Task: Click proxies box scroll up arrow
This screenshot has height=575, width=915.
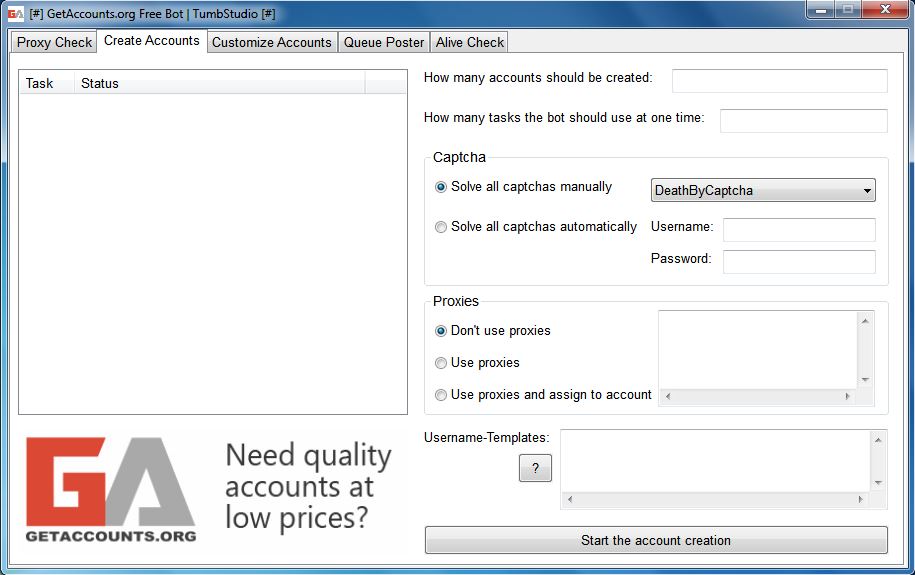Action: pyautogui.click(x=865, y=320)
